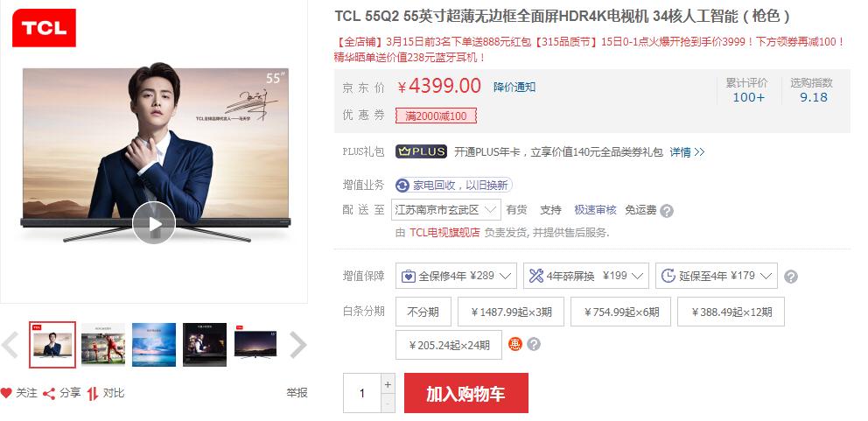The width and height of the screenshot is (868, 421).
Task: Click the TCL brand logo
Action: click(44, 28)
